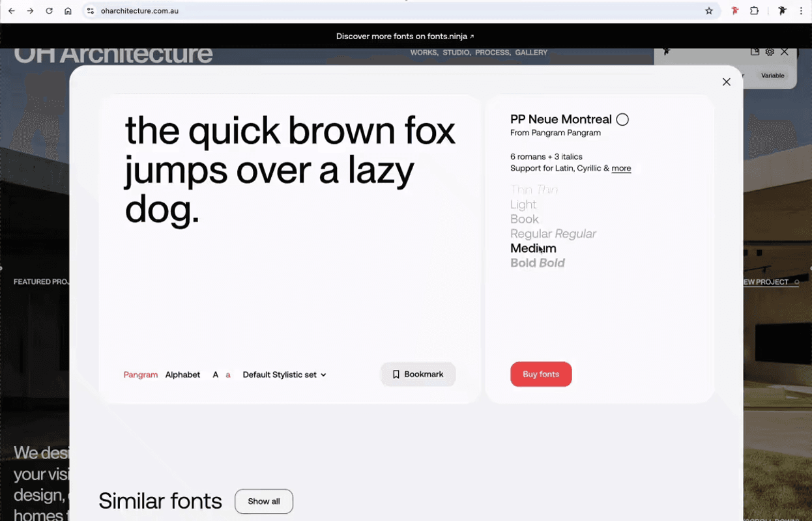The image size is (812, 521).
Task: Click the ninja logo in the extension panel
Action: (x=666, y=52)
